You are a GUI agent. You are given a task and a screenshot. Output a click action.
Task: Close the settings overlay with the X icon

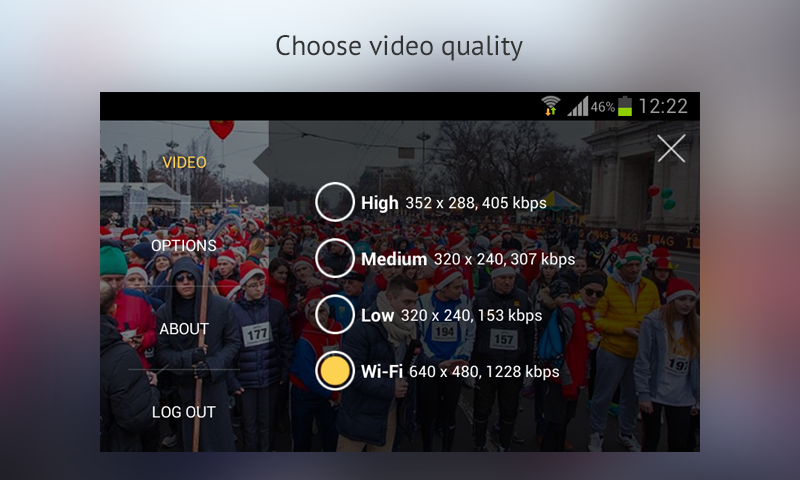pyautogui.click(x=671, y=148)
